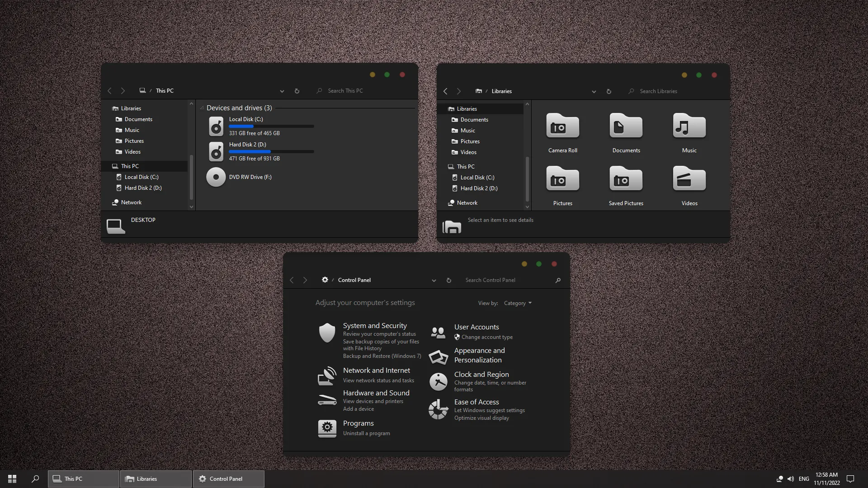The height and width of the screenshot is (488, 868).
Task: Click the Control Panel search magnifier icon
Action: [558, 280]
